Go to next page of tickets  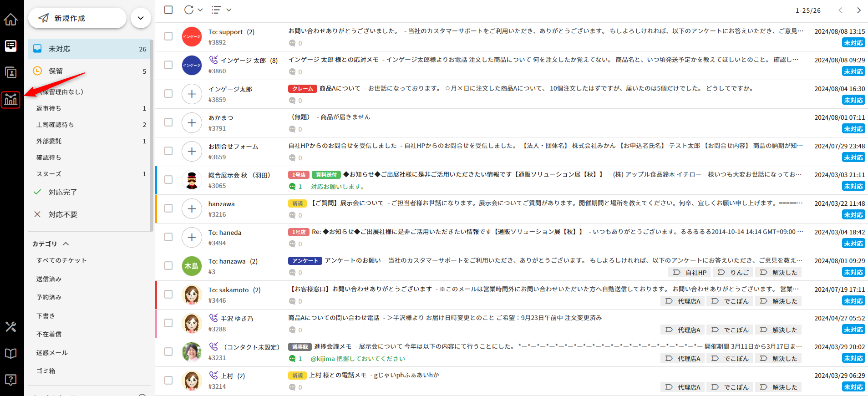858,10
